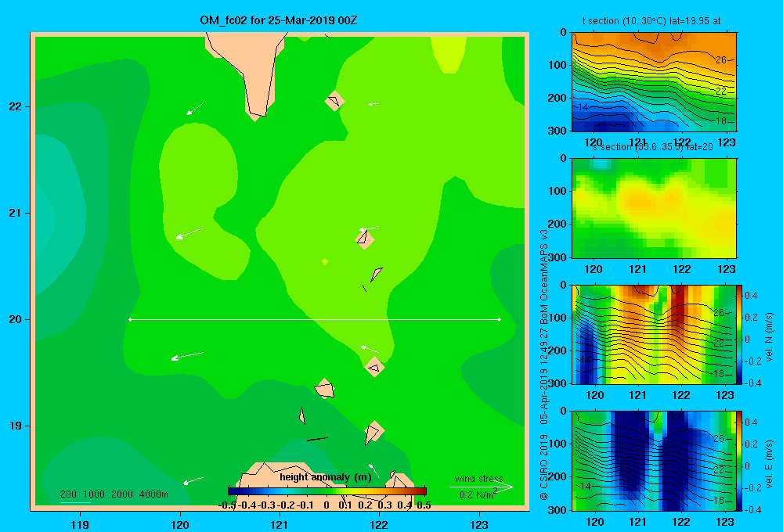Click the 't section (10..30°C) lat=19.95' heading
This screenshot has height=532, width=783.
[x=651, y=21]
